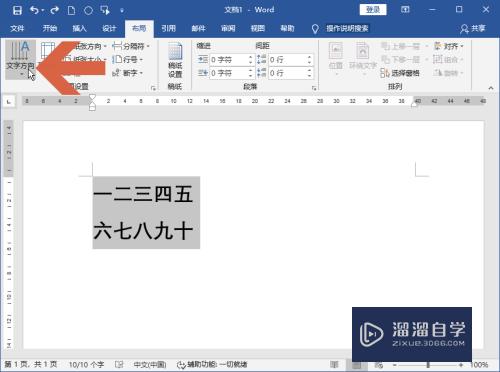500x372 pixels.
Task: Open ribbon display options icon
Action: point(405,10)
